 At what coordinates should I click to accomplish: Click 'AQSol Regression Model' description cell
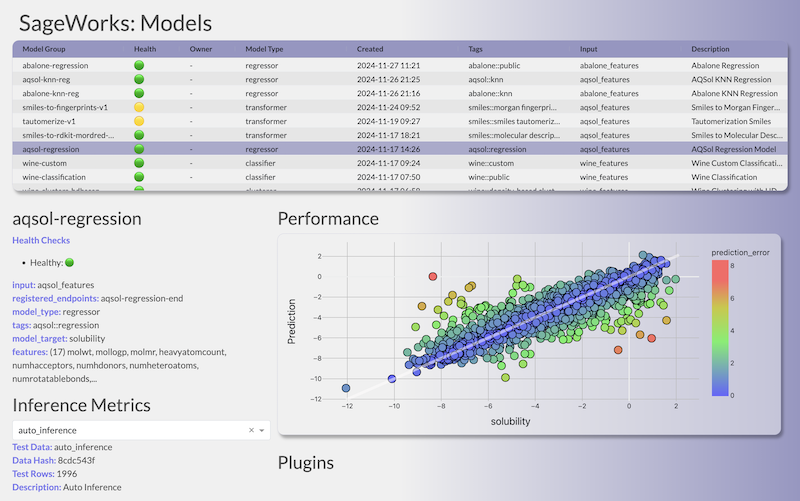point(734,149)
